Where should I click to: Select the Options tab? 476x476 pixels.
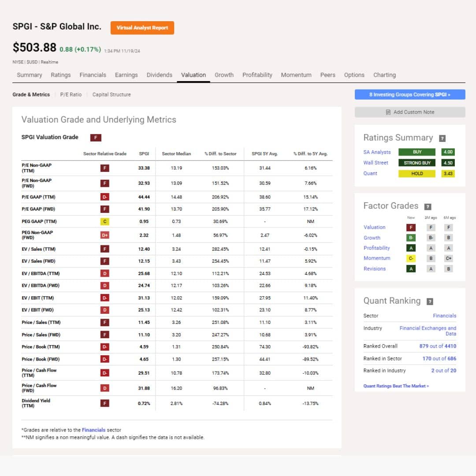coord(354,75)
